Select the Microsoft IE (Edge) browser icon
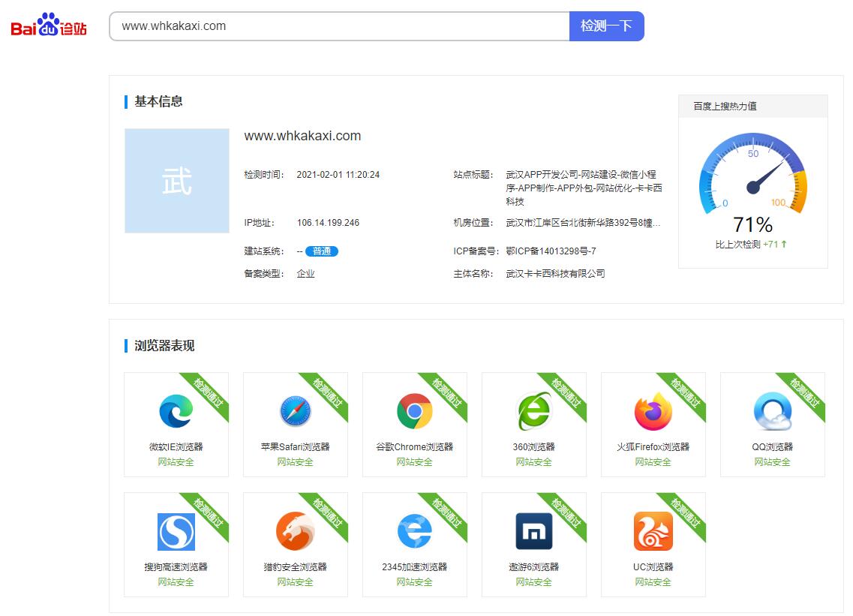Image resolution: width=853 pixels, height=616 pixels. [x=176, y=411]
